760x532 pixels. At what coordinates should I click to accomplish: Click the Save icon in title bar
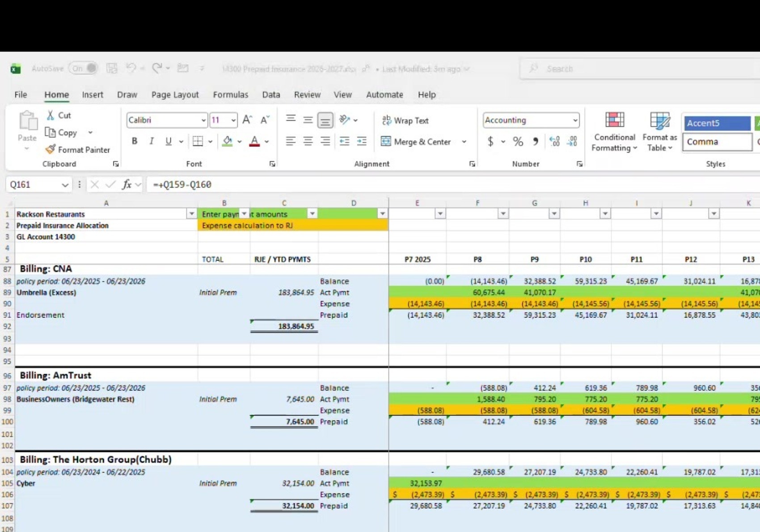tap(112, 68)
